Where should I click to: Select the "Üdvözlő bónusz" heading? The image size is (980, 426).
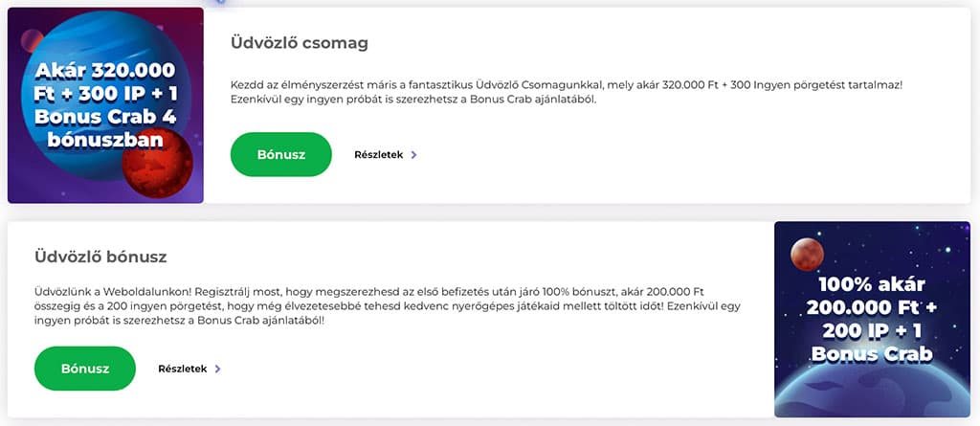(100, 257)
